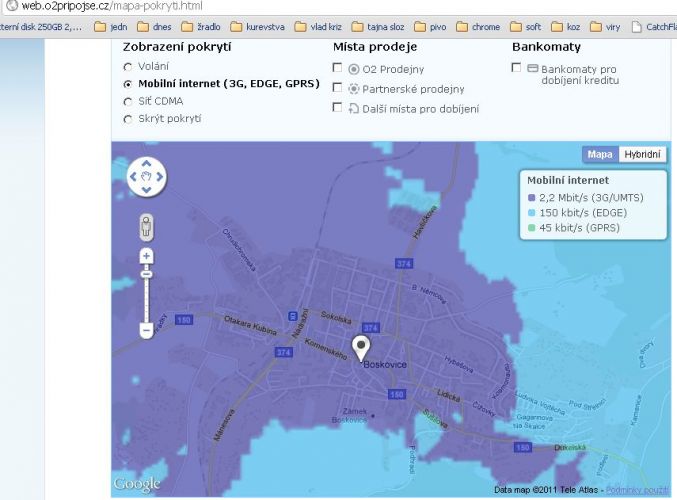Viewport: 677px width, 500px height.
Task: Open the kurevstva bookmark folder
Action: (x=257, y=27)
